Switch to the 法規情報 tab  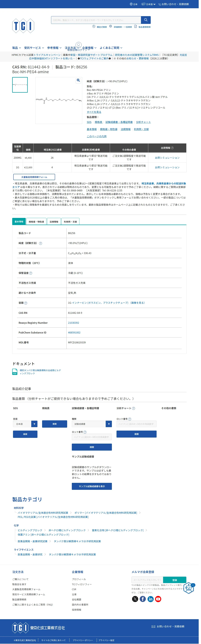[54, 224]
